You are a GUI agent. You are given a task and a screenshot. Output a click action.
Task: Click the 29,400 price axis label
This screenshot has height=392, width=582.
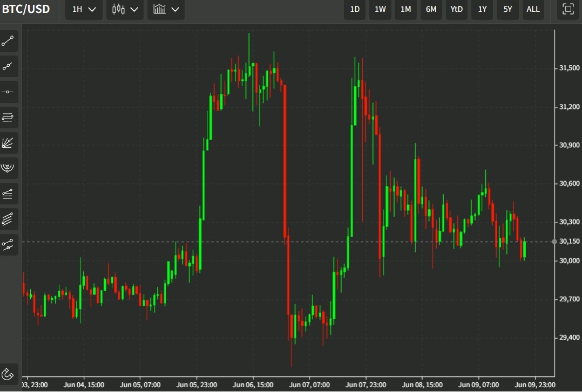point(570,338)
